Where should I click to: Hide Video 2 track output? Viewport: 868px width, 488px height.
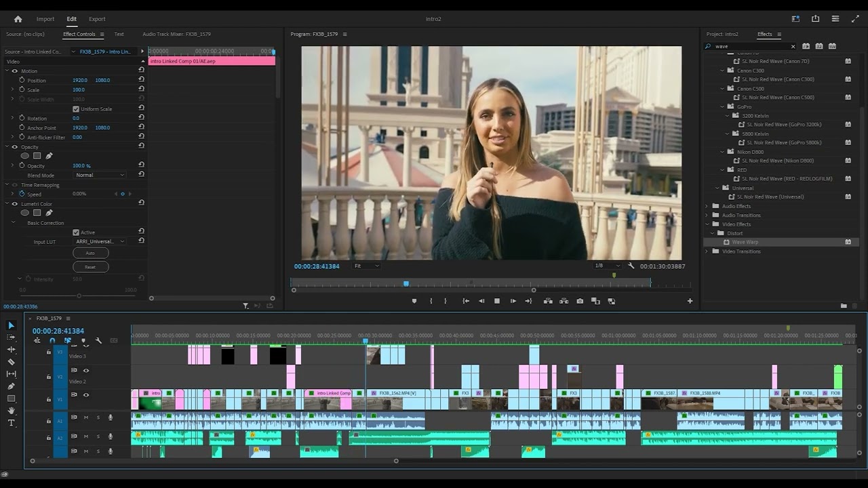click(86, 370)
